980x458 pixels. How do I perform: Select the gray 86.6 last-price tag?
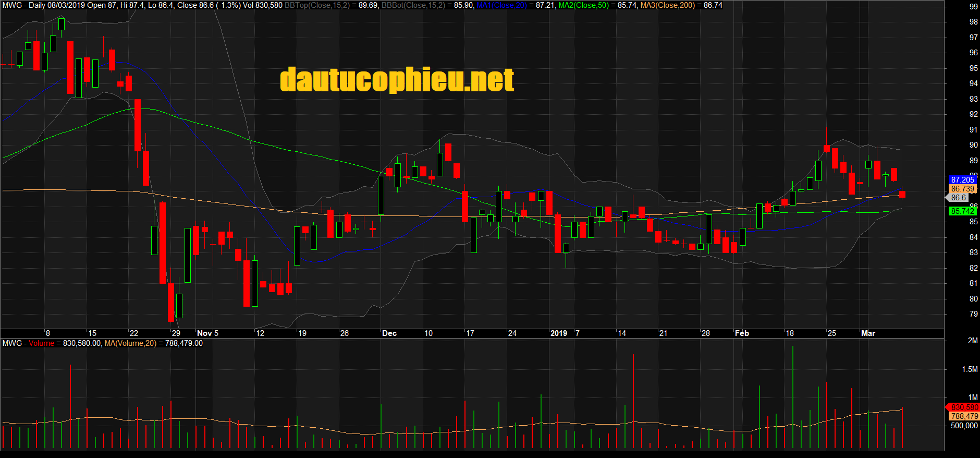coord(958,198)
